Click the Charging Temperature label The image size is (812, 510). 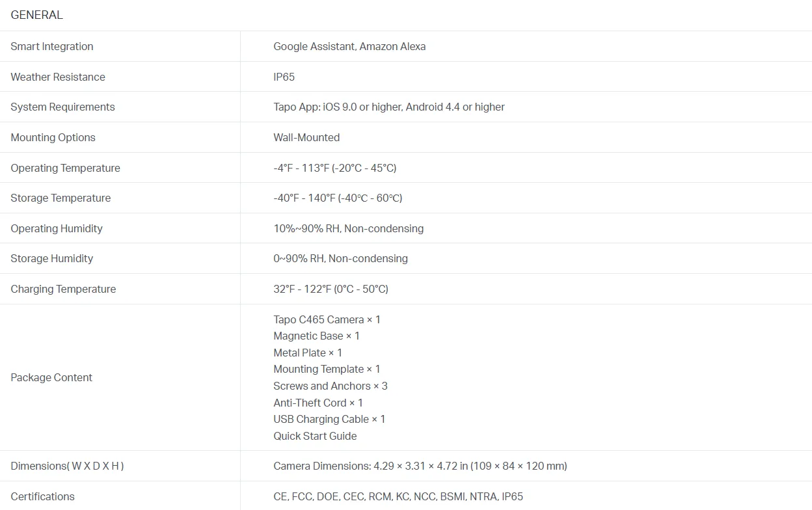[63, 289]
